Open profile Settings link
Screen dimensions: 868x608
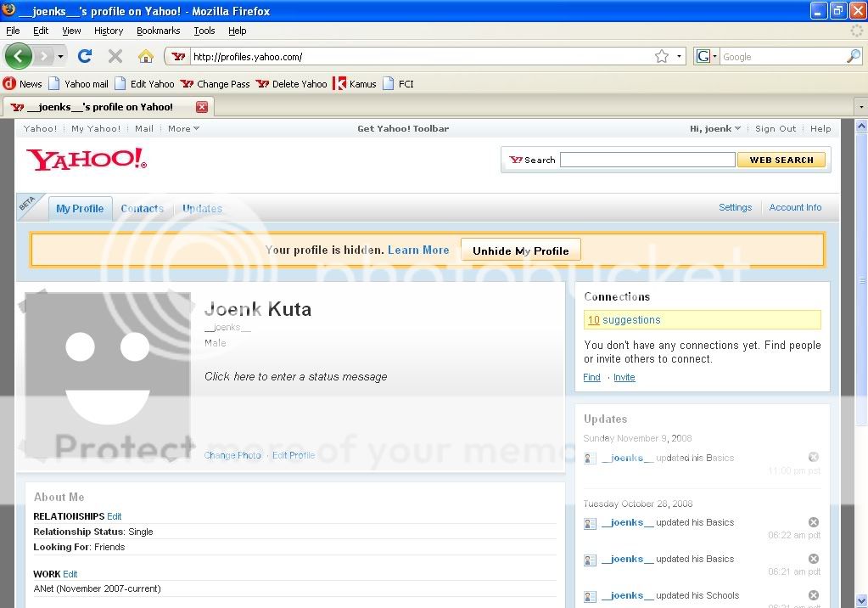[x=735, y=207]
